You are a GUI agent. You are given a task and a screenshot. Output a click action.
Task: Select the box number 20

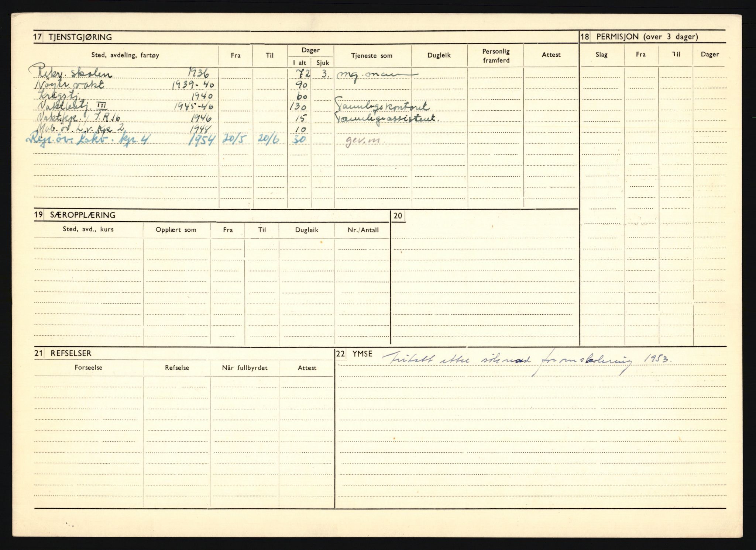click(x=398, y=216)
